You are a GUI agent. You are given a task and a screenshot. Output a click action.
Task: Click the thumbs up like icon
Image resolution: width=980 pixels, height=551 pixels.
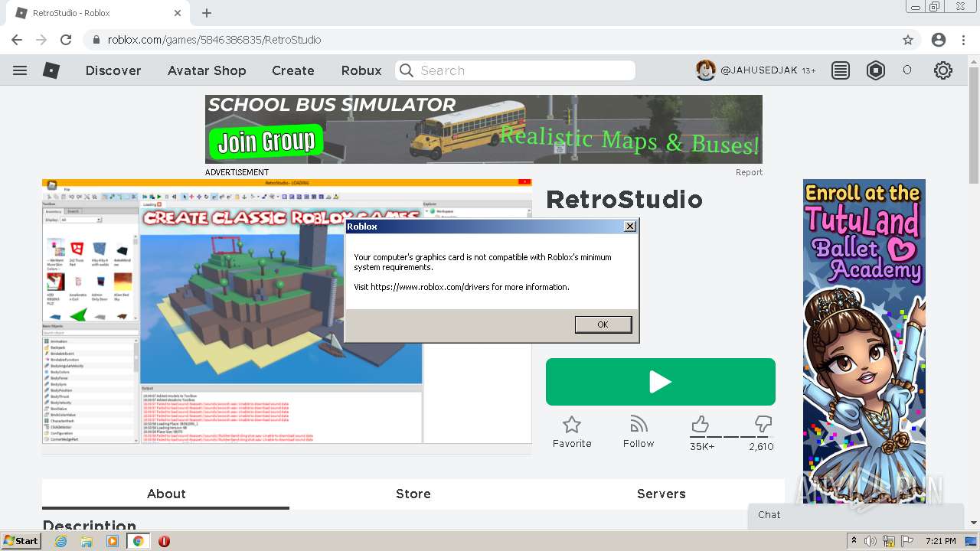pyautogui.click(x=701, y=424)
